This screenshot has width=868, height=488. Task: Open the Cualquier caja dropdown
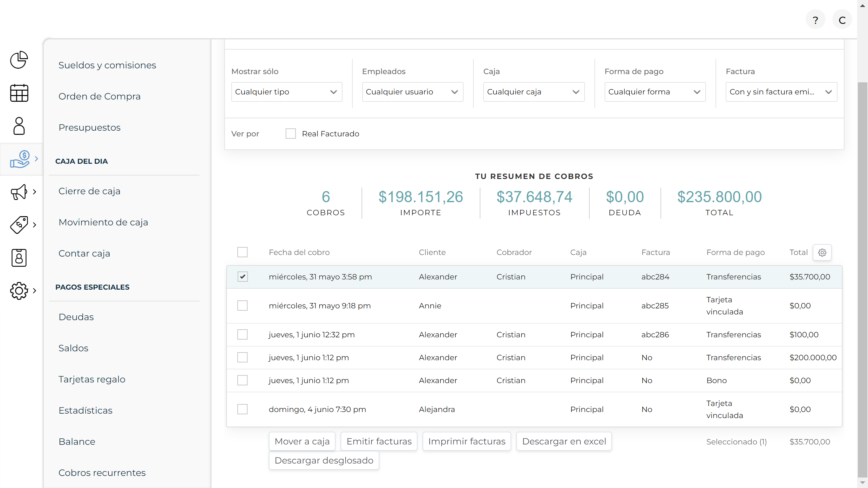click(x=534, y=92)
